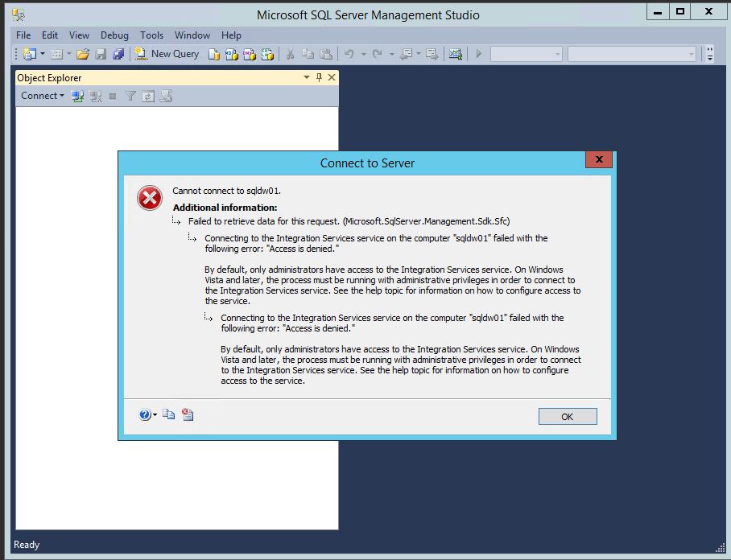
Task: Click the Navigate Forward toolbar icon
Action: point(432,54)
